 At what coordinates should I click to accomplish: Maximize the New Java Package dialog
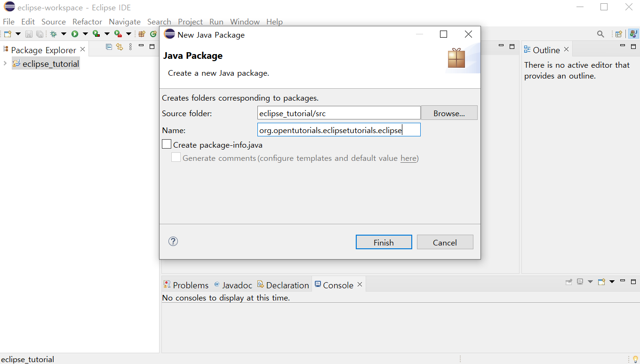point(443,34)
